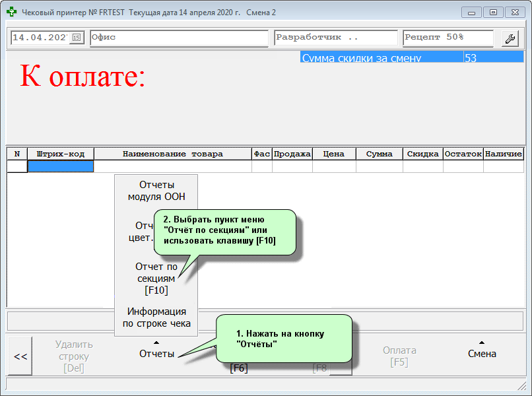Image resolution: width=532 pixels, height=396 pixels.
Task: Click the 'Рецепт 50%' field
Action: click(448, 38)
